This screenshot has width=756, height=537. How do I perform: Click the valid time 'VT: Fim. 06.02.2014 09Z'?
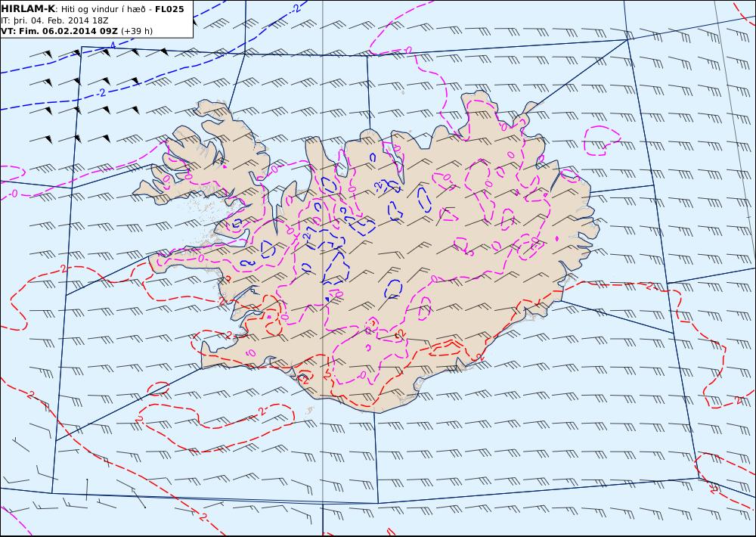pyautogui.click(x=59, y=31)
